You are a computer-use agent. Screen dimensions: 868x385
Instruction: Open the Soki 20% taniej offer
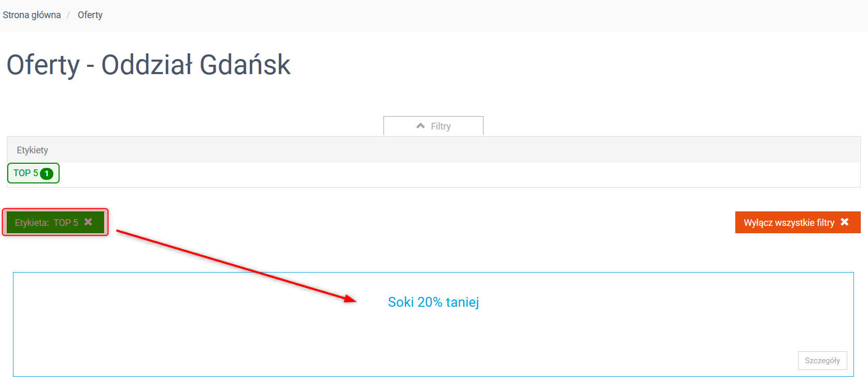(433, 302)
